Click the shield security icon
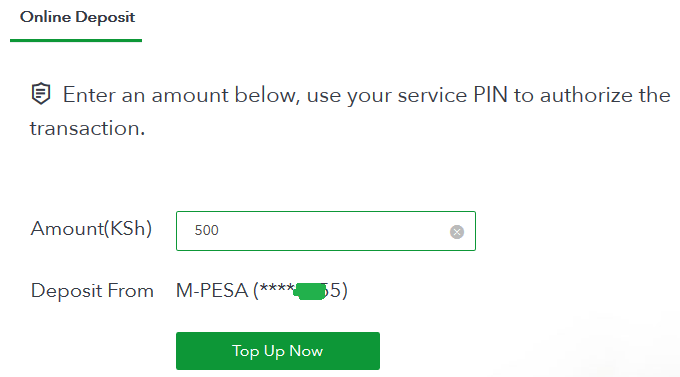This screenshot has width=680, height=377. click(x=41, y=93)
